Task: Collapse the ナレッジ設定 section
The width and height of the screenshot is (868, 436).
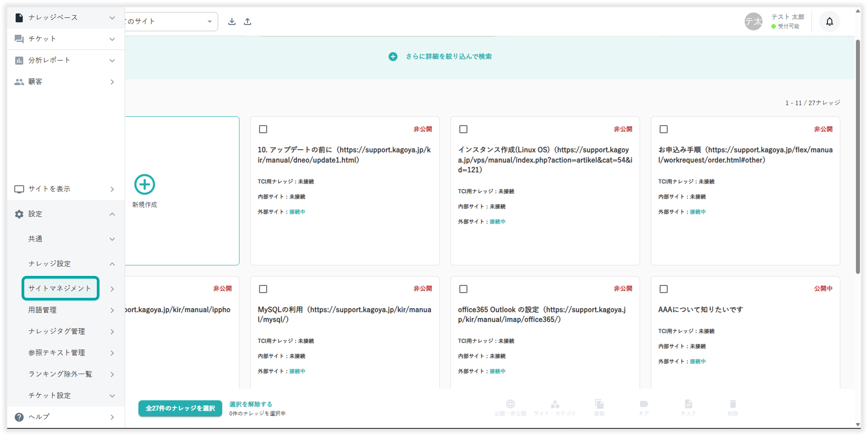Action: [112, 264]
